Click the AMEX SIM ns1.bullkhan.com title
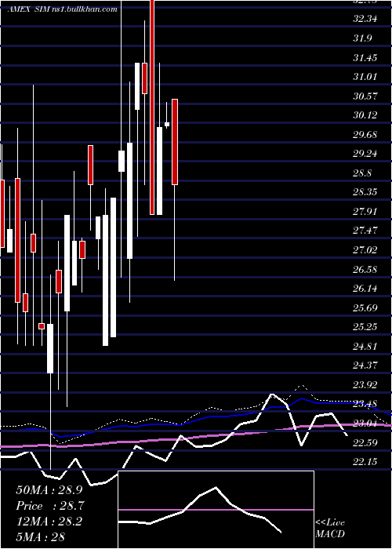This screenshot has height=549, width=392. pos(62,9)
